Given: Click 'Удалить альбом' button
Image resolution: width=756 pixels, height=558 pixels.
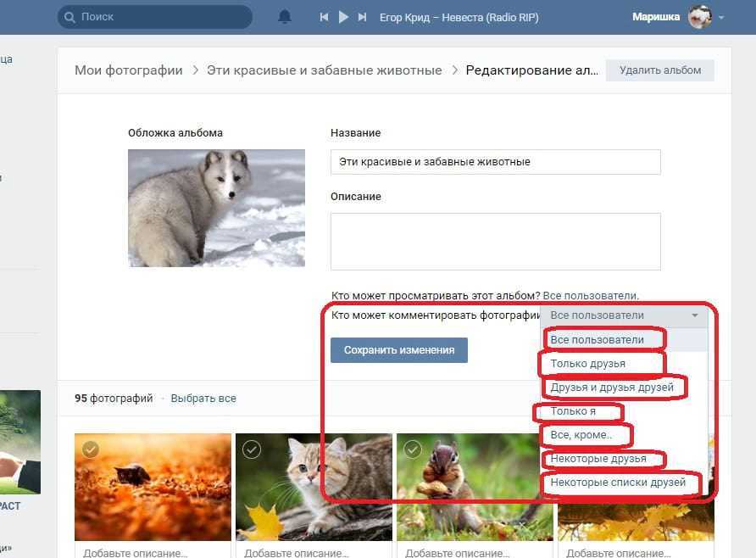Looking at the screenshot, I should tap(659, 70).
